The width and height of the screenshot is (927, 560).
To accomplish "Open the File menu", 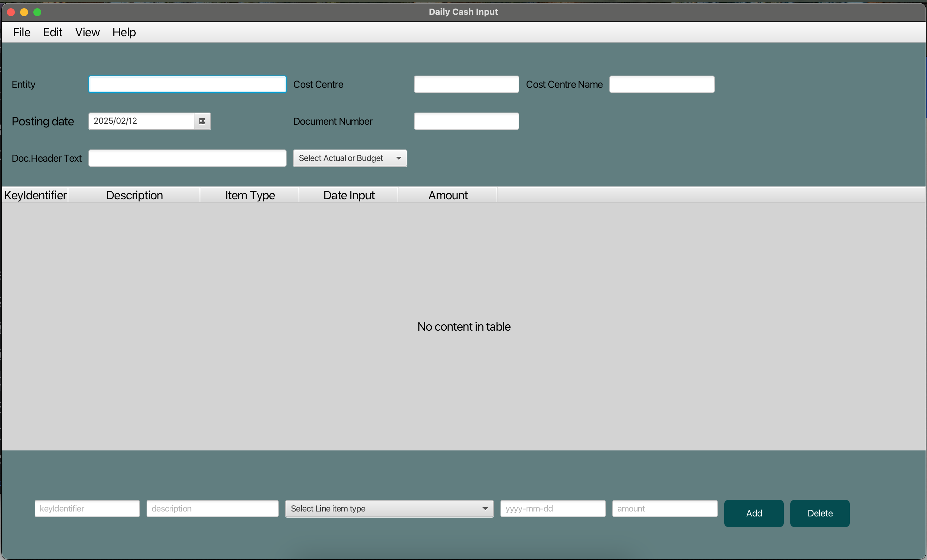I will point(21,32).
